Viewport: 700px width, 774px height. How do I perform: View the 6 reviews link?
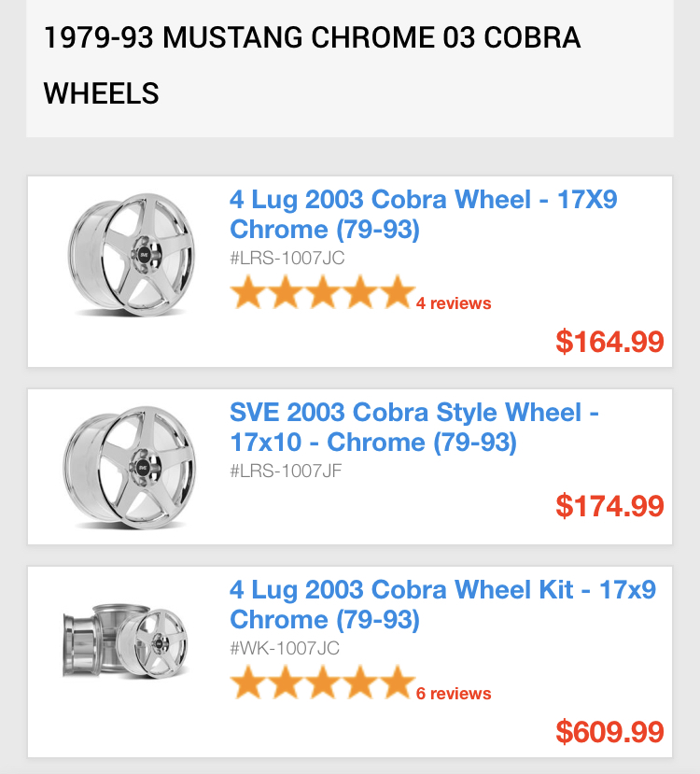click(x=454, y=694)
